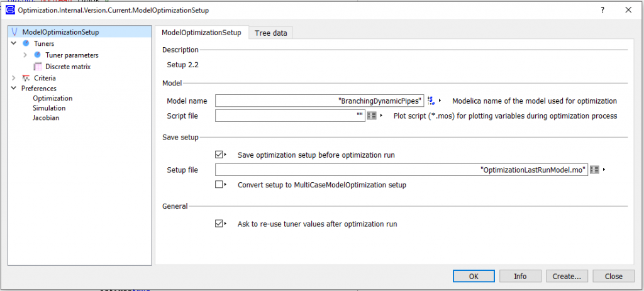
Task: Select Tuners in the tree
Action: click(44, 43)
